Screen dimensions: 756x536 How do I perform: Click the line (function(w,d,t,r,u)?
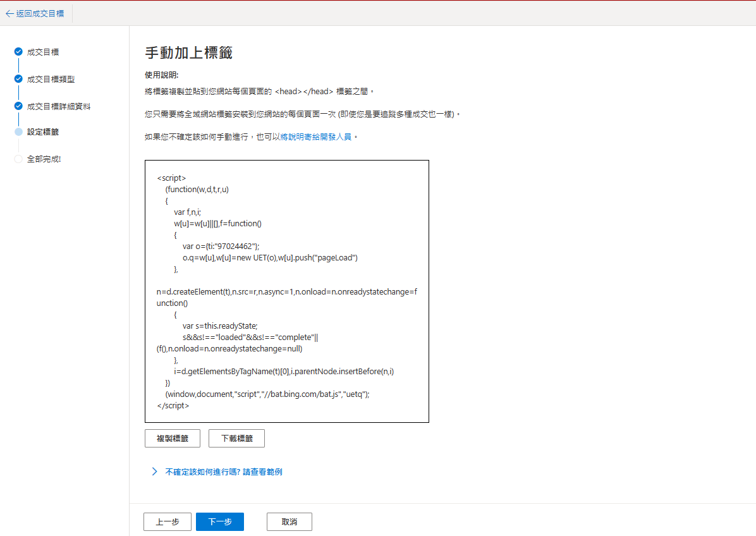pyautogui.click(x=197, y=190)
